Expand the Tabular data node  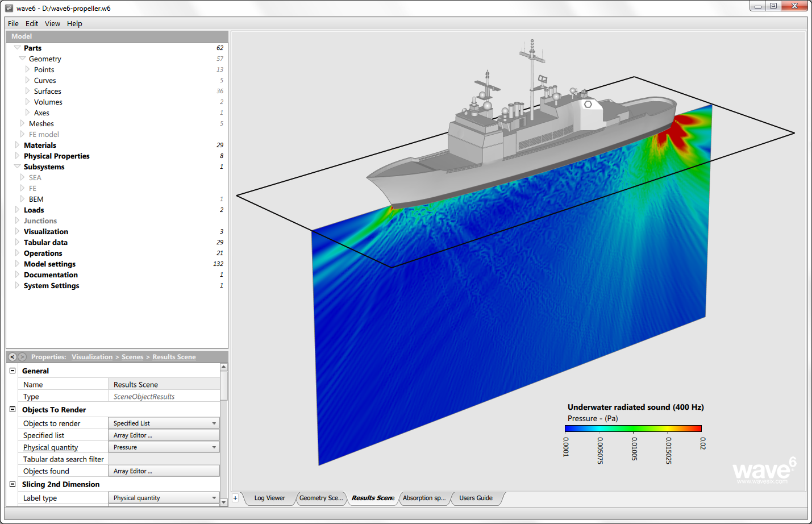click(17, 242)
